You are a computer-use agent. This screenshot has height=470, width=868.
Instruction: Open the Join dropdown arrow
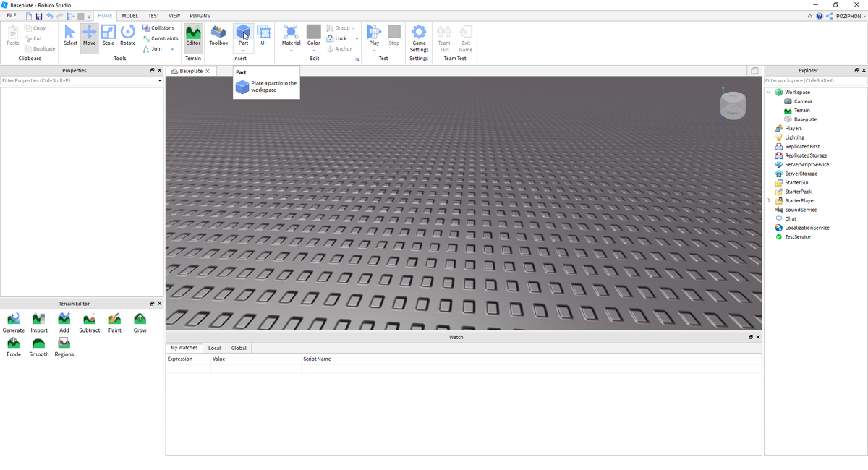coord(172,49)
